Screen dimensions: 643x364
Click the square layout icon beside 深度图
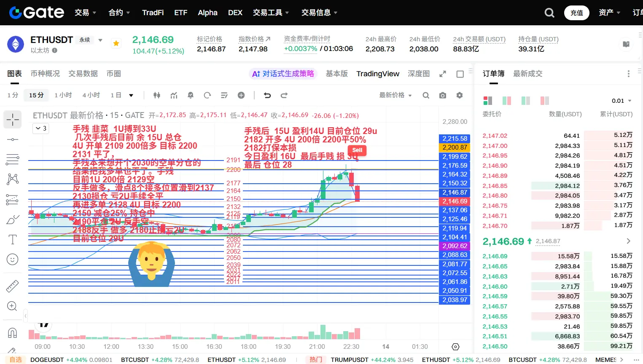pos(460,74)
